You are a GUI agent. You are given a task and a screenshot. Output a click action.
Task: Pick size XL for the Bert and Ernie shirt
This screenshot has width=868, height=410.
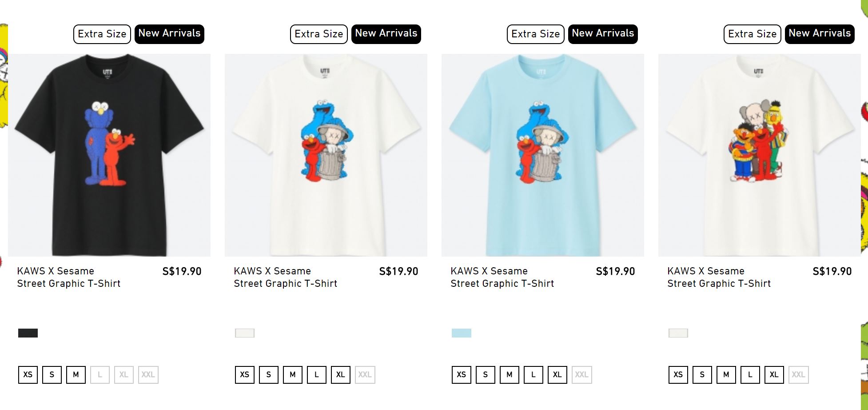pyautogui.click(x=774, y=374)
